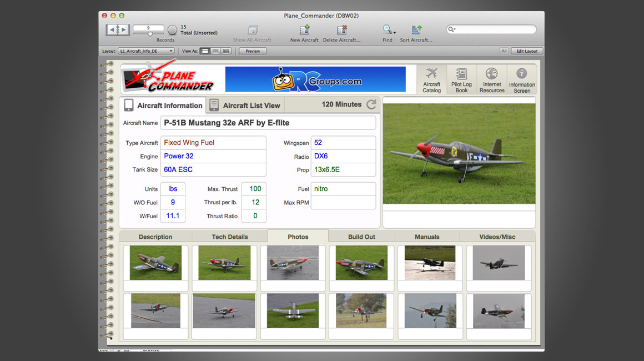Open the Tech Details tab

pos(230,237)
